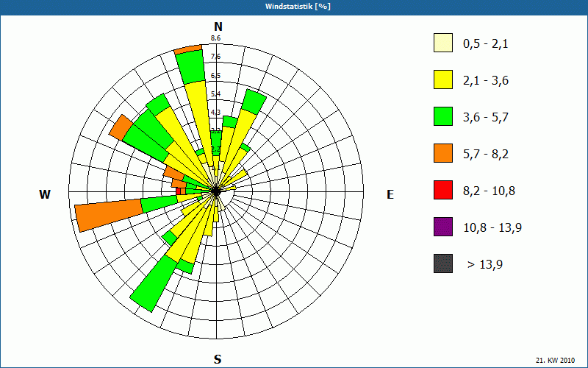Click the legend label 3,6 - 5,7
Image resolution: width=588 pixels, height=368 pixels.
[486, 118]
